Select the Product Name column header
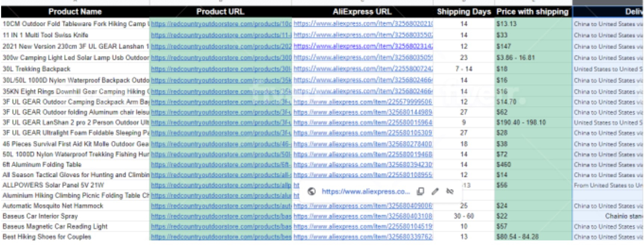The image size is (644, 246). tap(75, 12)
